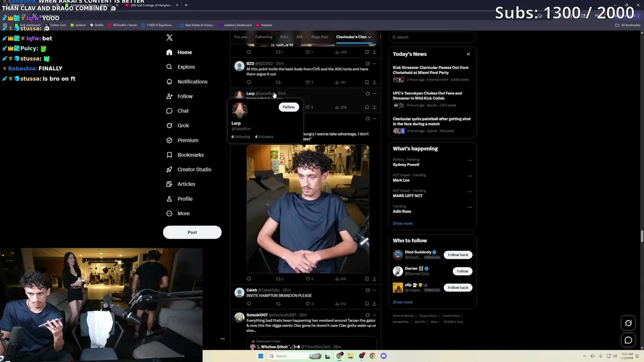Click the Post button
The width and height of the screenshot is (644, 362).
point(192,232)
